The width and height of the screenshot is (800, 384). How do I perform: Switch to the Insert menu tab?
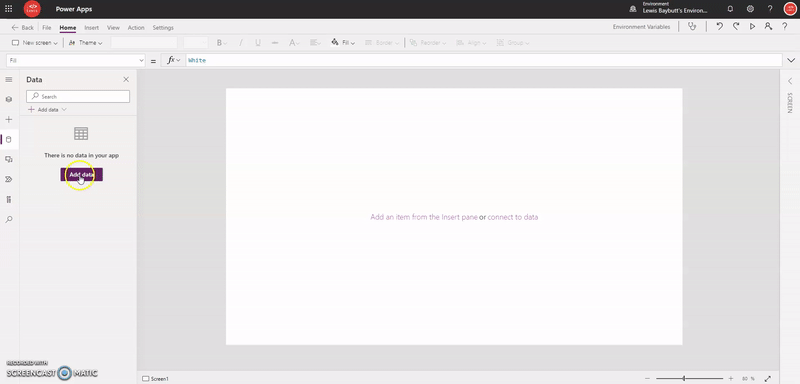91,28
